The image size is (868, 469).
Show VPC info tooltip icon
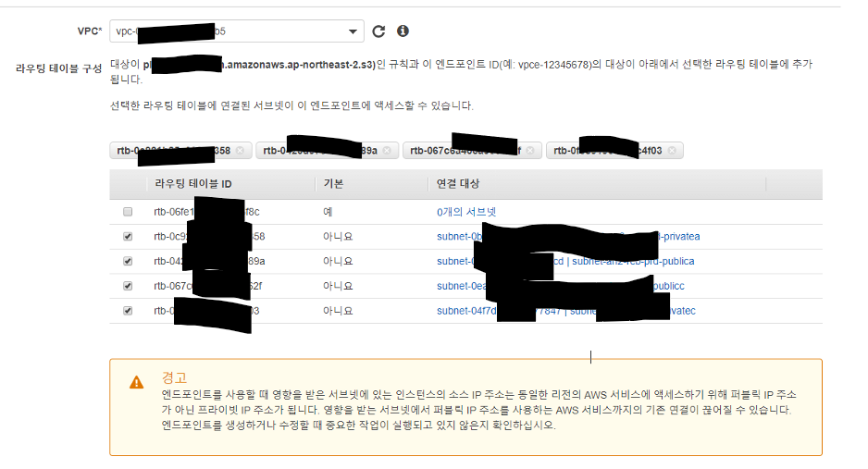(x=403, y=31)
